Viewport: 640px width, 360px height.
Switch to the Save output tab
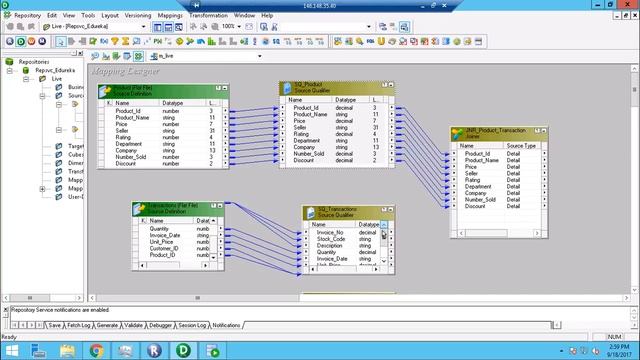(x=54, y=325)
